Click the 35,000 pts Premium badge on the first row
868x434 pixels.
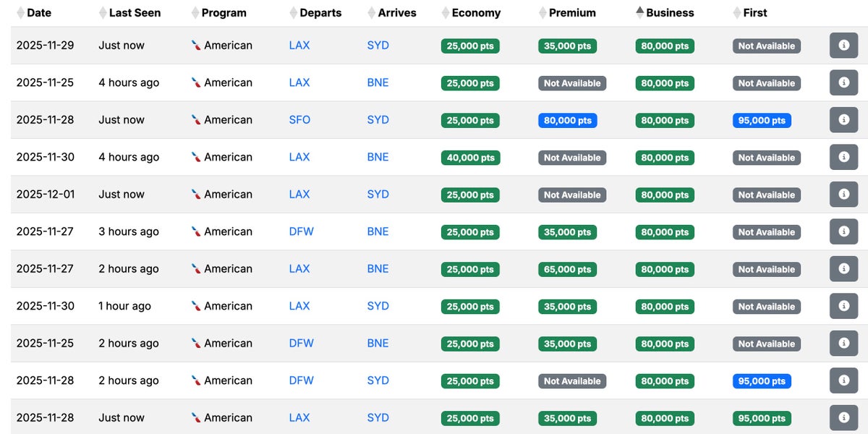pyautogui.click(x=567, y=45)
